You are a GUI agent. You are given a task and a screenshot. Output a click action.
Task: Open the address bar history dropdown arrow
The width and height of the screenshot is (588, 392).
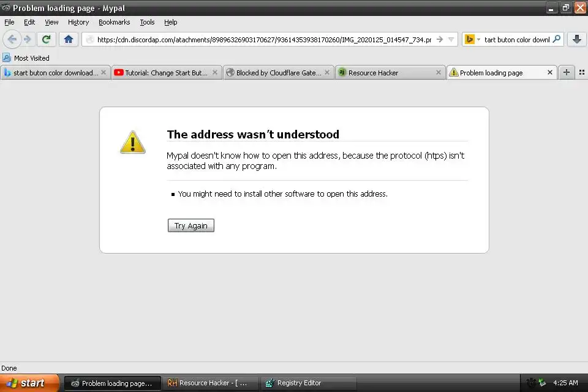(451, 39)
